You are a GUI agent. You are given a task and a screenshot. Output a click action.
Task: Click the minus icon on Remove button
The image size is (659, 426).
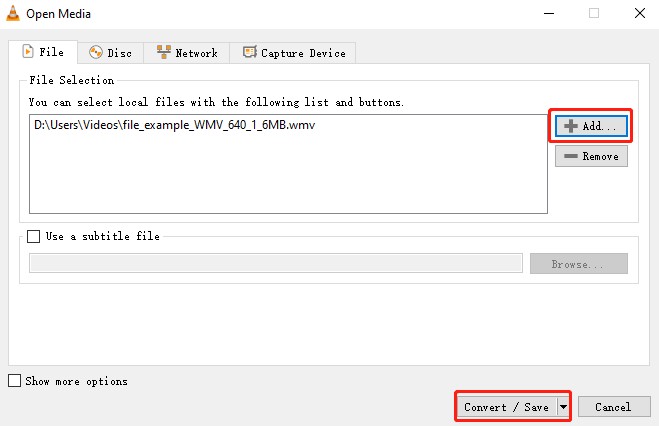pos(571,156)
